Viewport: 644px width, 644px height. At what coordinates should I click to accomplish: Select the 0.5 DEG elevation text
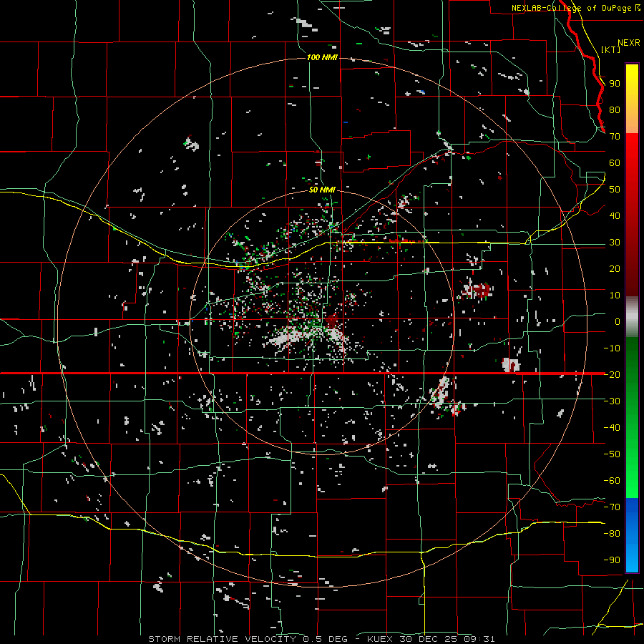point(325,639)
